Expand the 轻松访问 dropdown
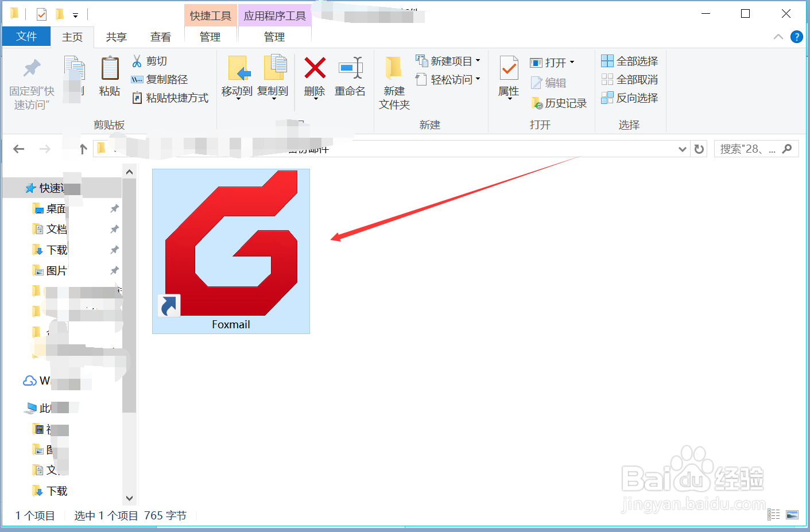Viewport: 810px width, 532px height. (x=478, y=79)
